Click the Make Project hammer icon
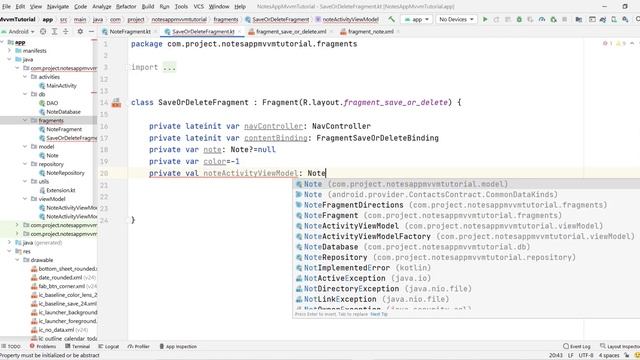640x360 pixels. [x=392, y=19]
